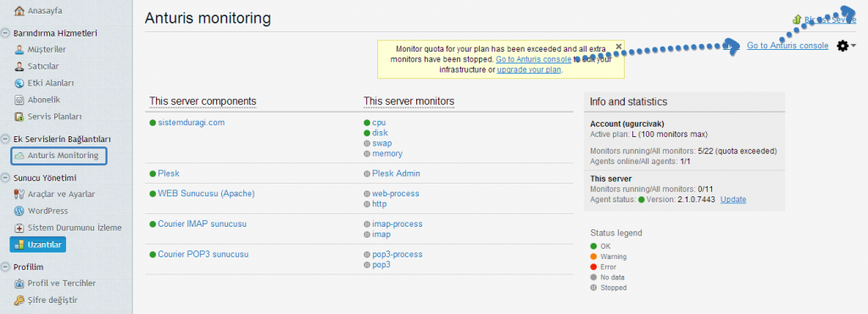Open the web-process monitor
This screenshot has width=868, height=314.
pos(395,194)
